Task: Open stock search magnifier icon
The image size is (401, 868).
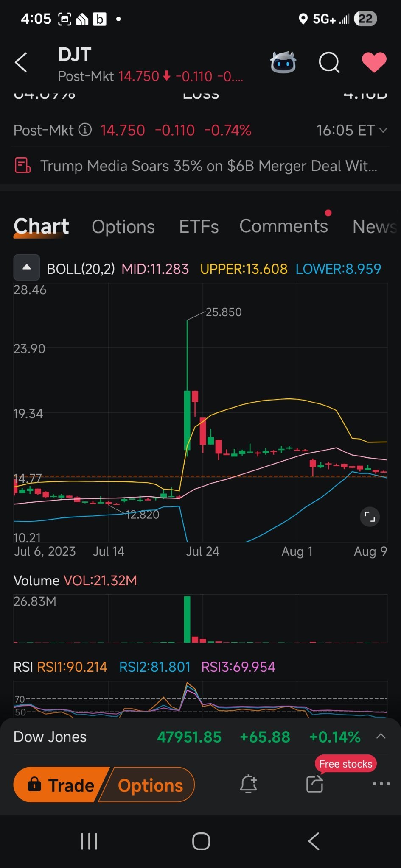Action: [329, 63]
